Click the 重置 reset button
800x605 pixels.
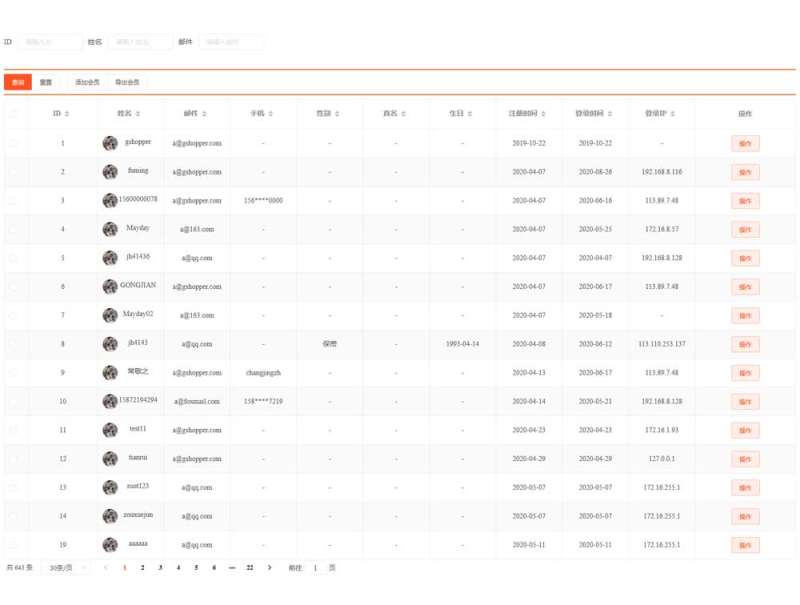coord(46,82)
